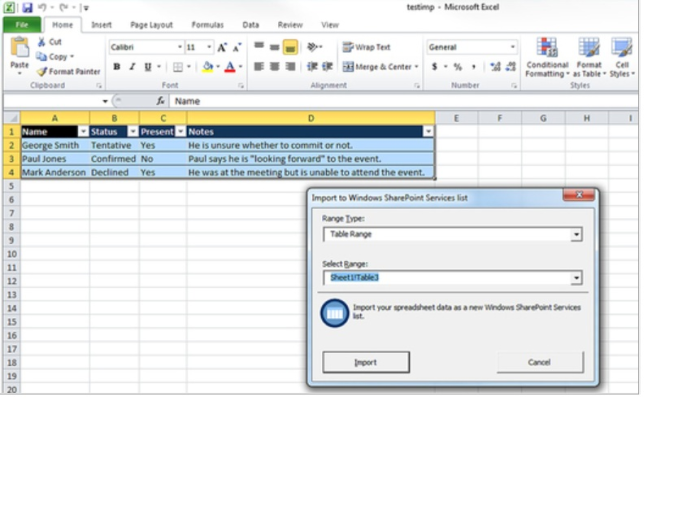The height and width of the screenshot is (523, 700).
Task: Switch to the Insert tab
Action: 101,25
